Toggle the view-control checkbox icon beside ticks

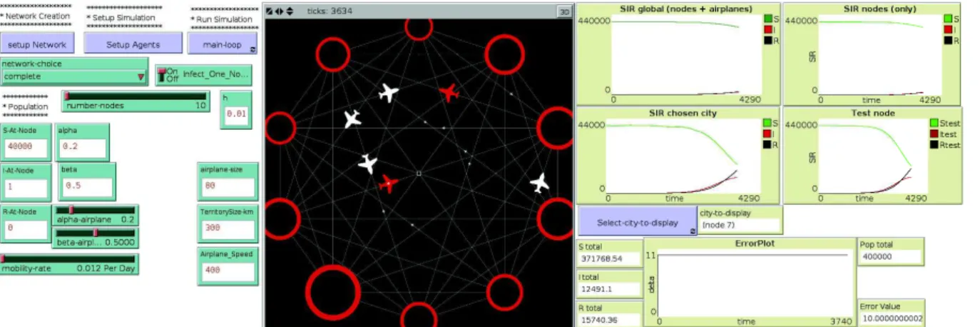point(269,11)
